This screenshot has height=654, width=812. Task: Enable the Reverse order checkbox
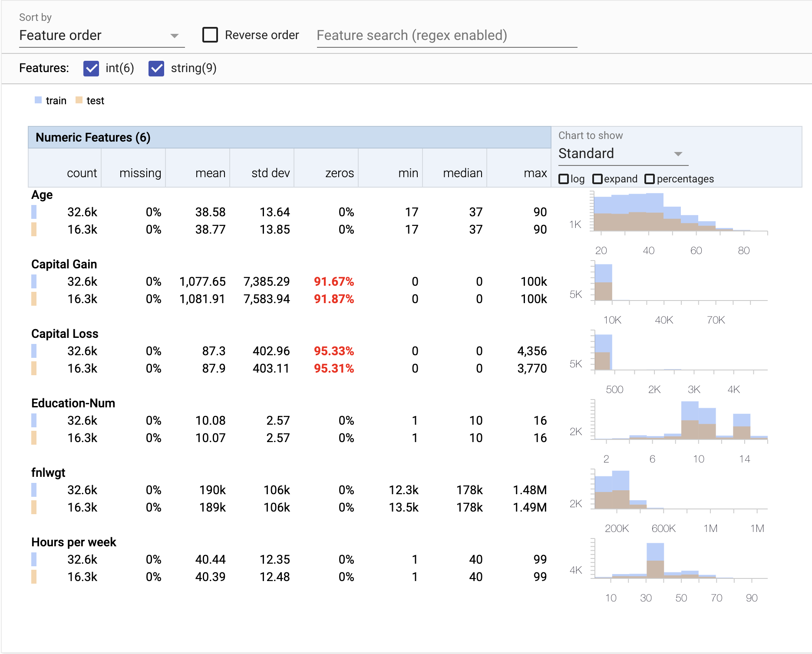[x=210, y=35]
